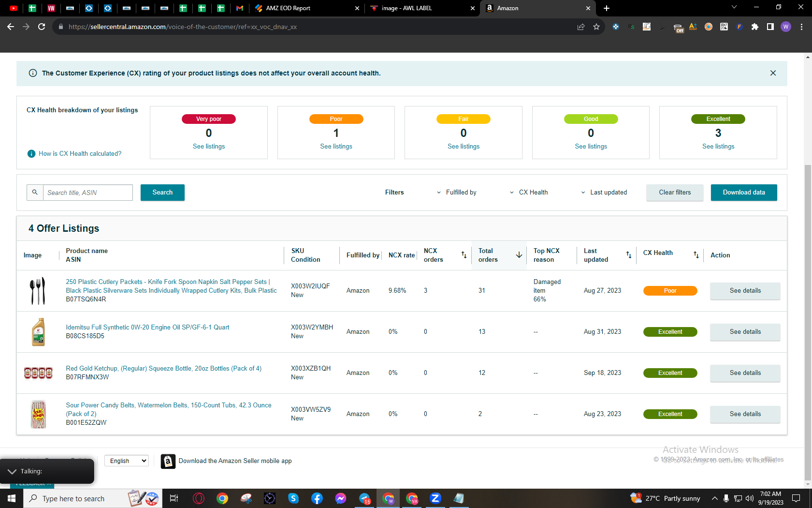812x508 pixels.
Task: Sort by Total orders descending arrow
Action: click(519, 254)
